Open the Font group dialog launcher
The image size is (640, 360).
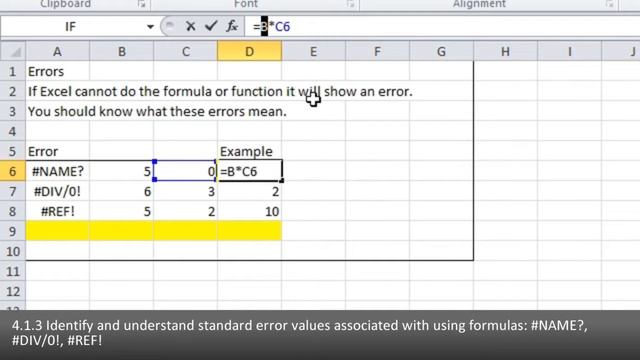pyautogui.click(x=350, y=4)
